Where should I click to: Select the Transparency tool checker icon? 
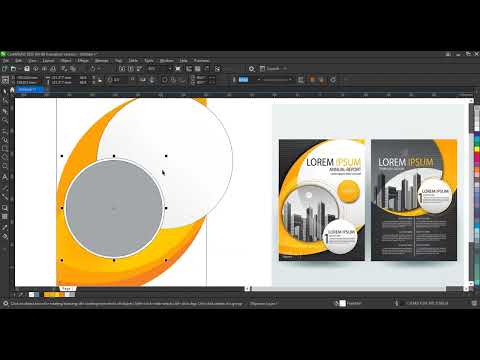[x=5, y=217]
